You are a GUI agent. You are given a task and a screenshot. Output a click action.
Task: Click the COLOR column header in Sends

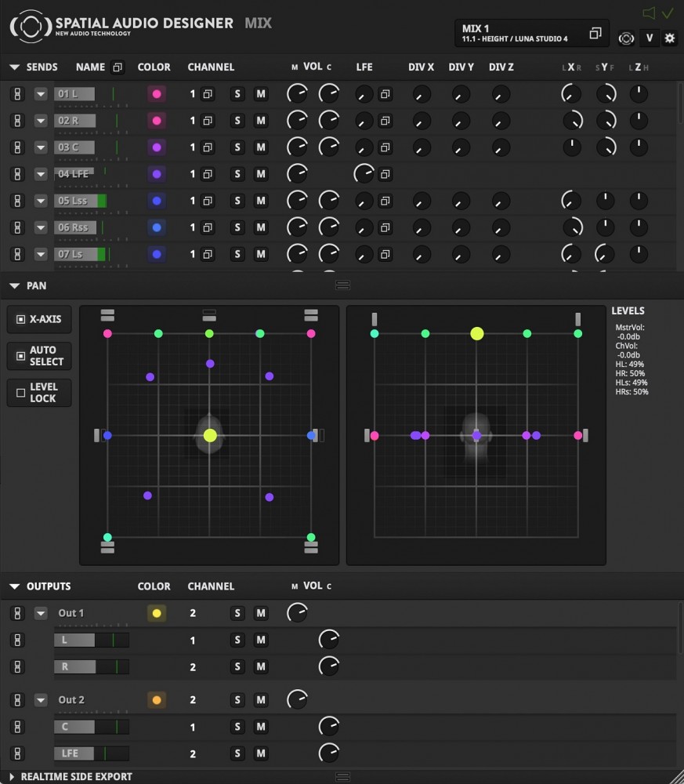click(154, 67)
